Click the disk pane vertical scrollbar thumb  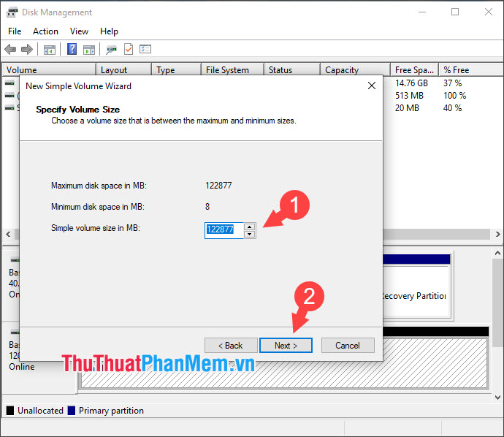pos(497,303)
